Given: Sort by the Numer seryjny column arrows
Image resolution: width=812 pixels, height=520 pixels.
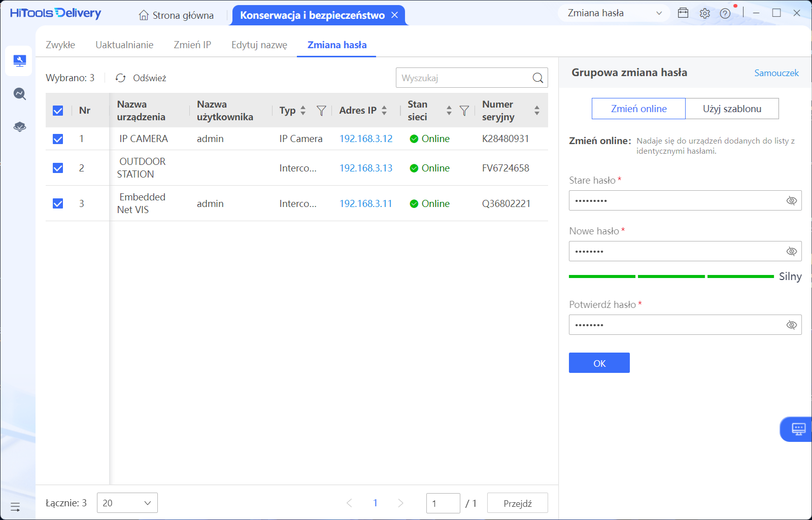Looking at the screenshot, I should point(536,111).
